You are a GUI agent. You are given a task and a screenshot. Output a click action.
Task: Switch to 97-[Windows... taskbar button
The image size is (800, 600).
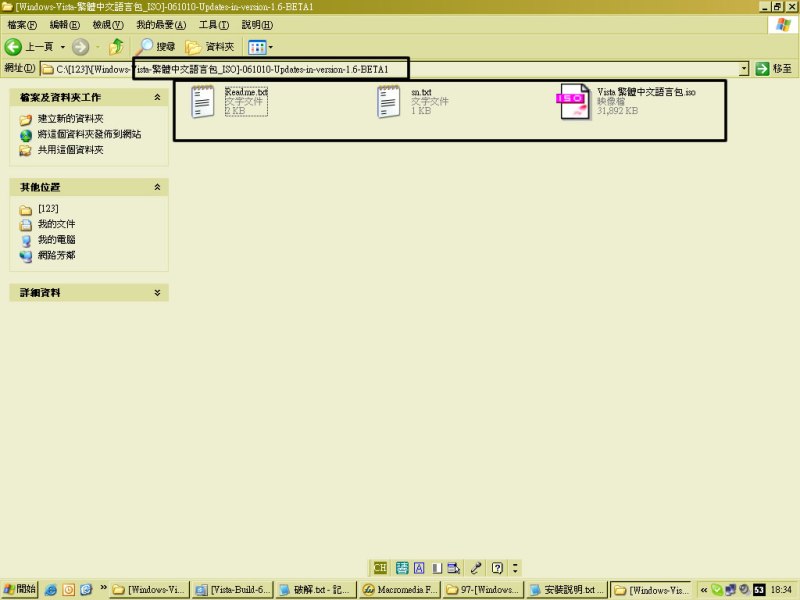click(483, 590)
